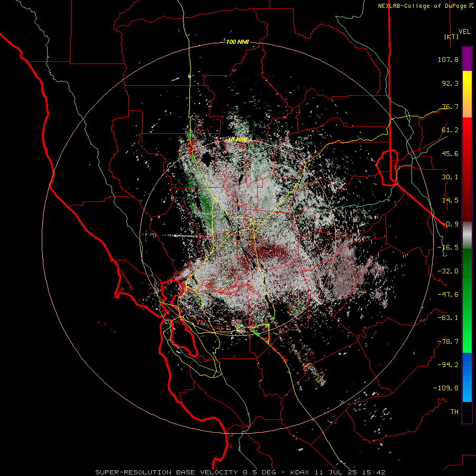
Task: Click the -109.8 legend value
Action: 446,388
